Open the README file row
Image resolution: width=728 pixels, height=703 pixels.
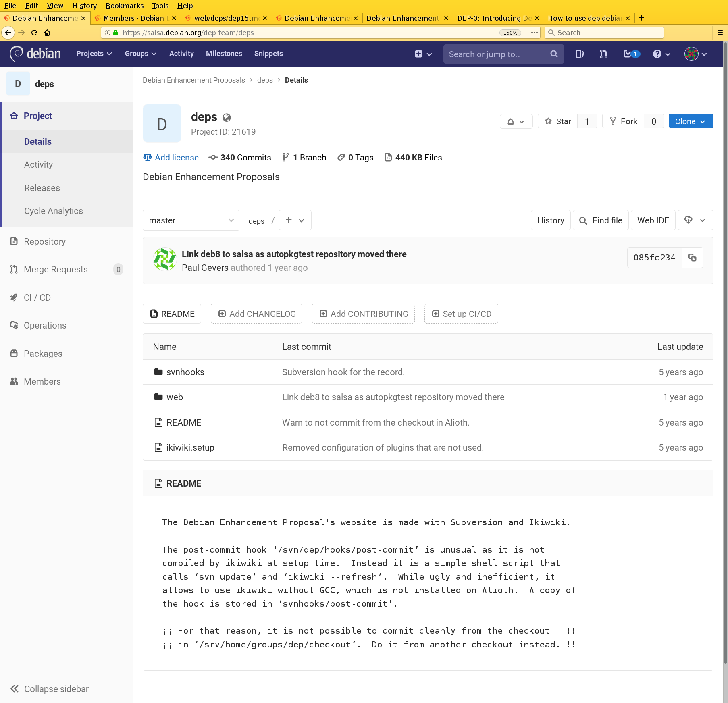(x=184, y=422)
